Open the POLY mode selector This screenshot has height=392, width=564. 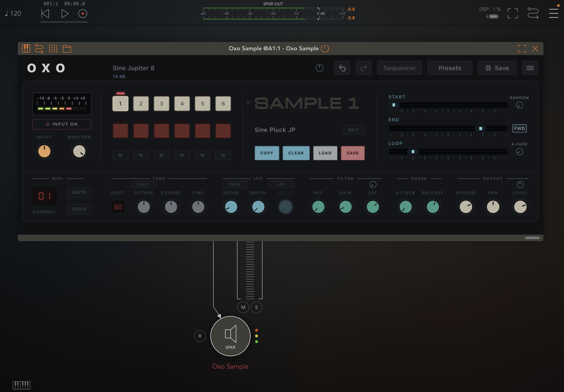144,184
